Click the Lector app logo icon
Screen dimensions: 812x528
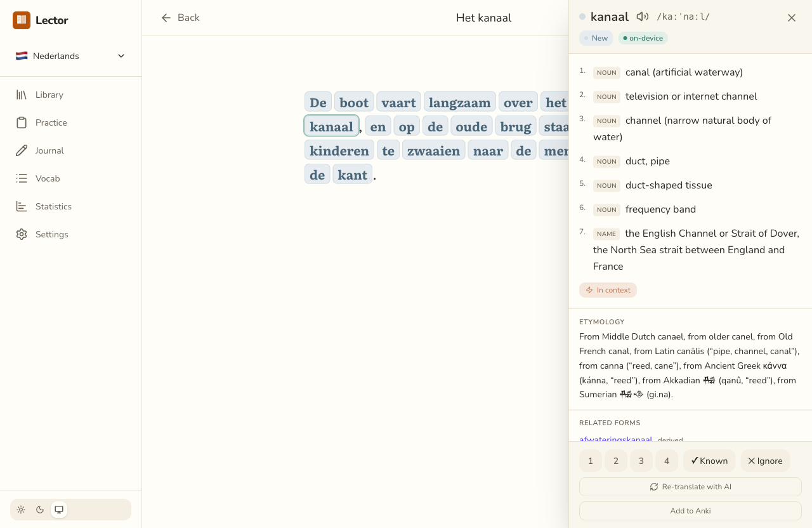coord(22,20)
